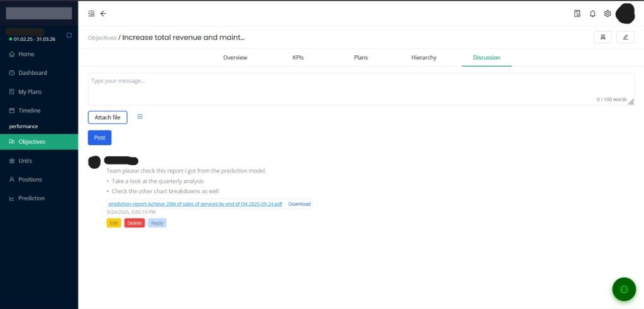
Task: Download the prediction report PDF
Action: click(x=299, y=204)
